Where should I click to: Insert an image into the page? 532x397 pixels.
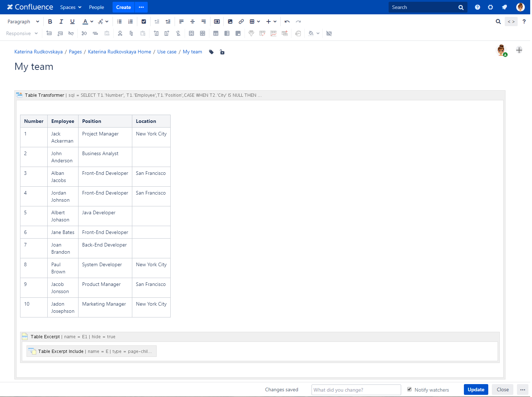[x=230, y=21]
